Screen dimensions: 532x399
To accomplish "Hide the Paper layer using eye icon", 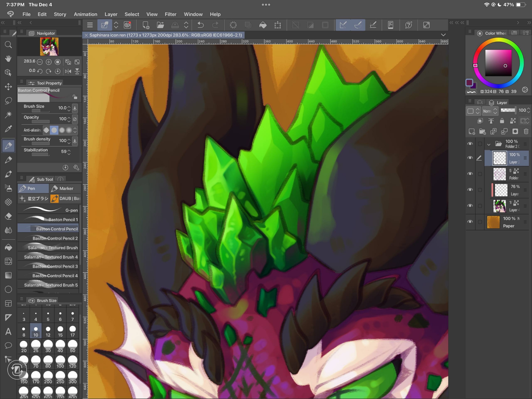I will (470, 222).
